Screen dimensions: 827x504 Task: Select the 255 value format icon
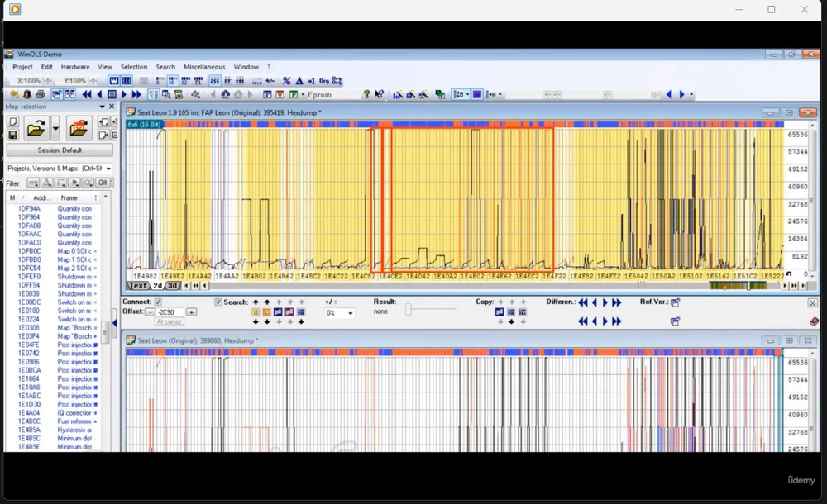point(214,81)
